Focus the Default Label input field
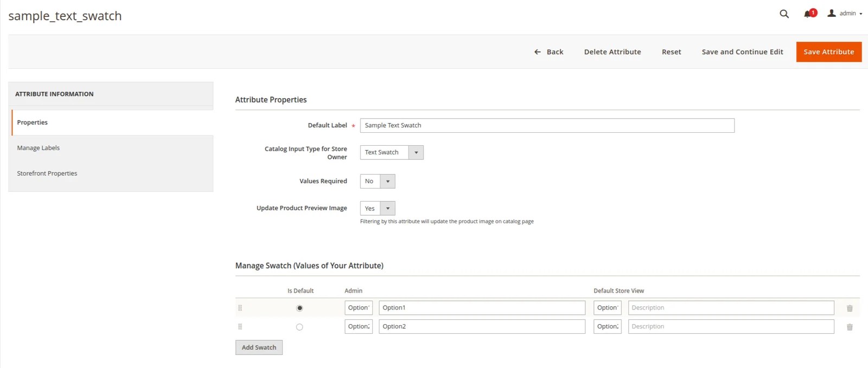The width and height of the screenshot is (868, 368). click(x=547, y=125)
